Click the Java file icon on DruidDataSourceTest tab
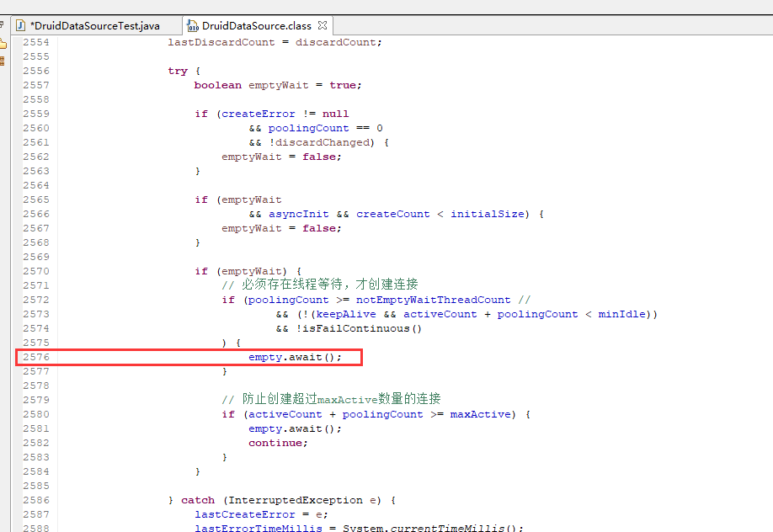This screenshot has width=773, height=532. (21, 25)
